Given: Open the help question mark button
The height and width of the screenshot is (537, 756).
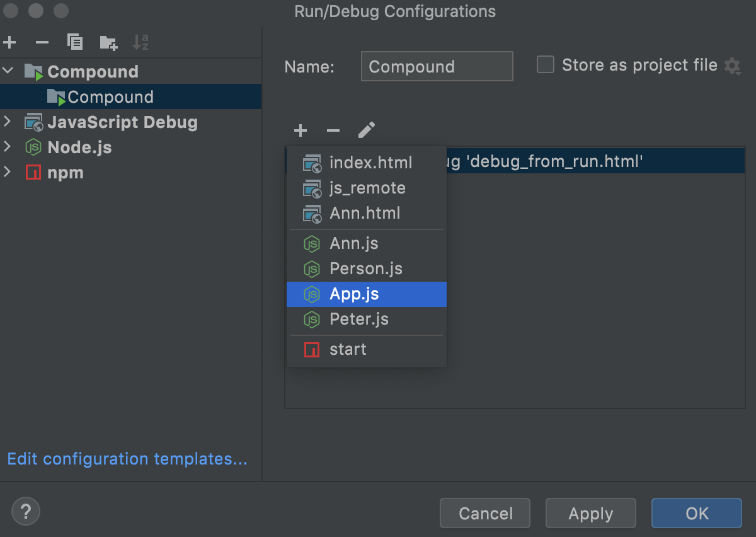Looking at the screenshot, I should (x=26, y=511).
